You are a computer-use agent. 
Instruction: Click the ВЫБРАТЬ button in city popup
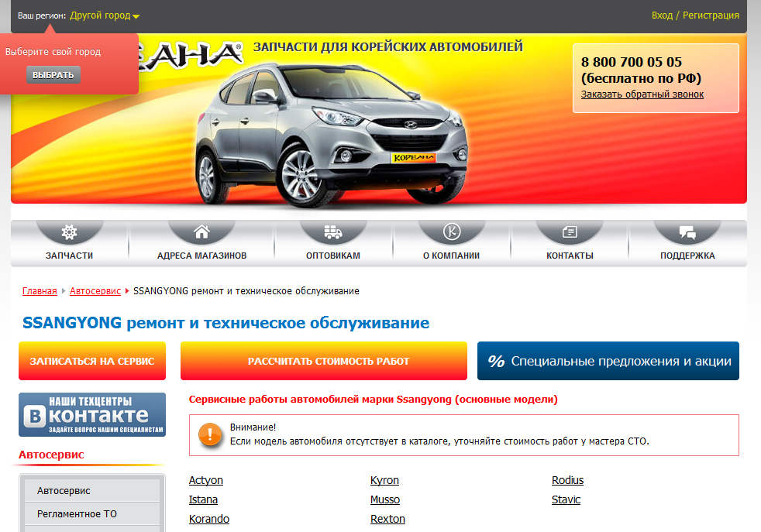(53, 75)
